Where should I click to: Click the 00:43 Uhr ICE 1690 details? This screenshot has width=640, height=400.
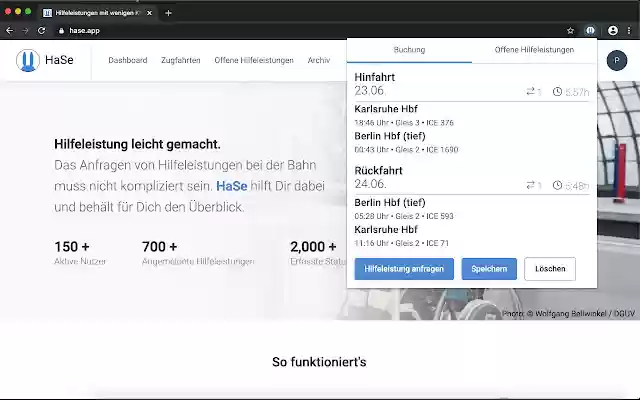click(406, 150)
